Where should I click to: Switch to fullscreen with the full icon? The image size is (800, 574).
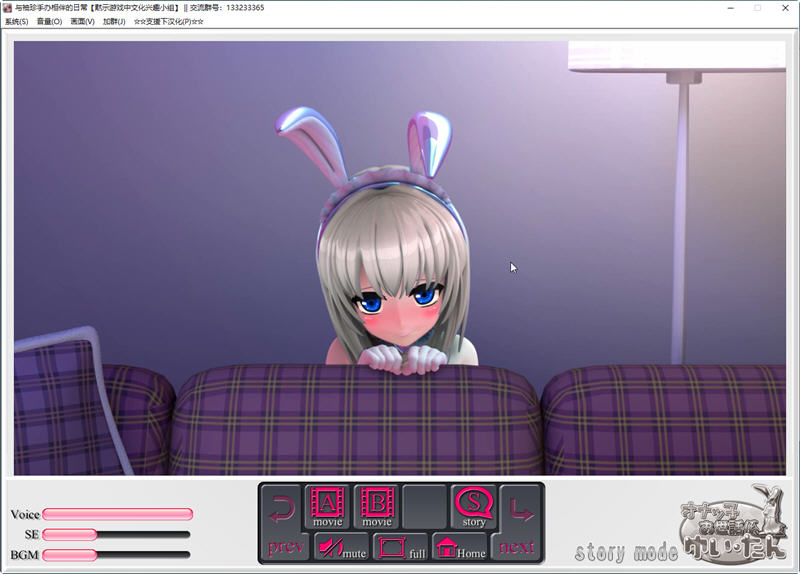click(x=401, y=546)
